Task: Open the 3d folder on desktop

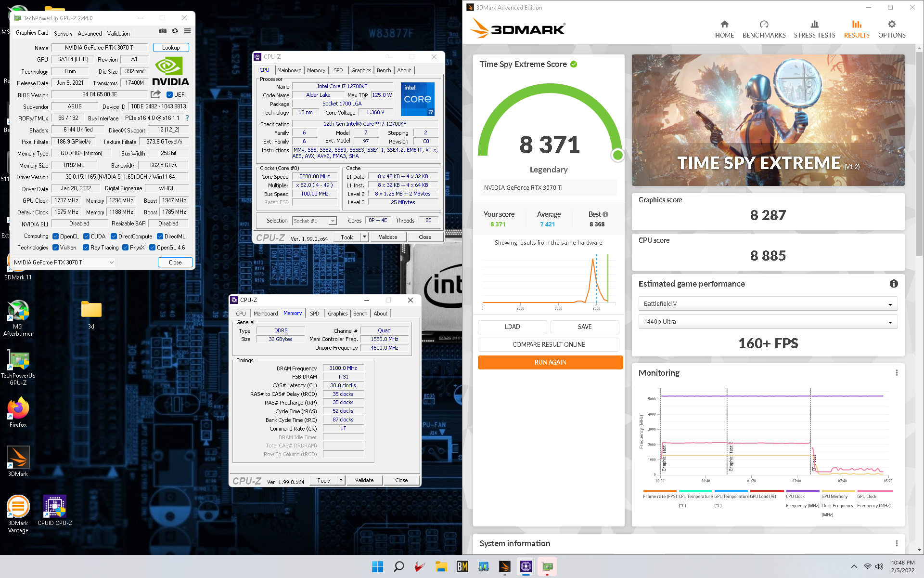Action: pos(91,315)
